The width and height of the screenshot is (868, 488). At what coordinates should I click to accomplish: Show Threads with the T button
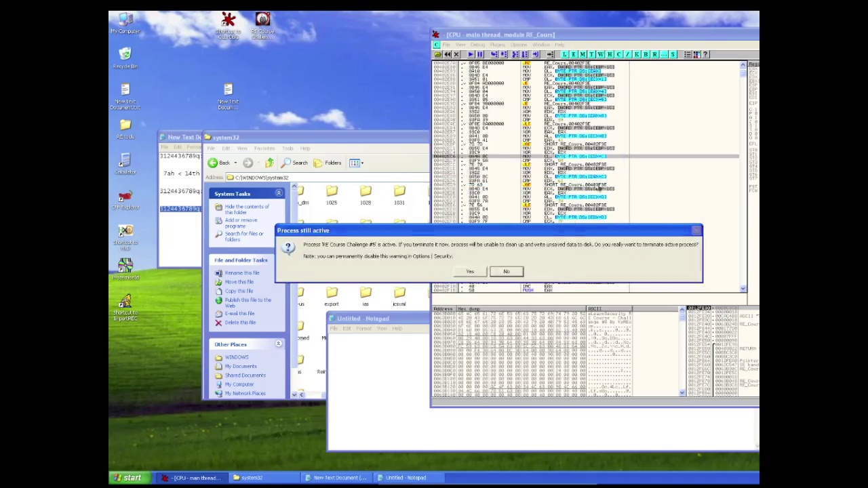tap(591, 54)
